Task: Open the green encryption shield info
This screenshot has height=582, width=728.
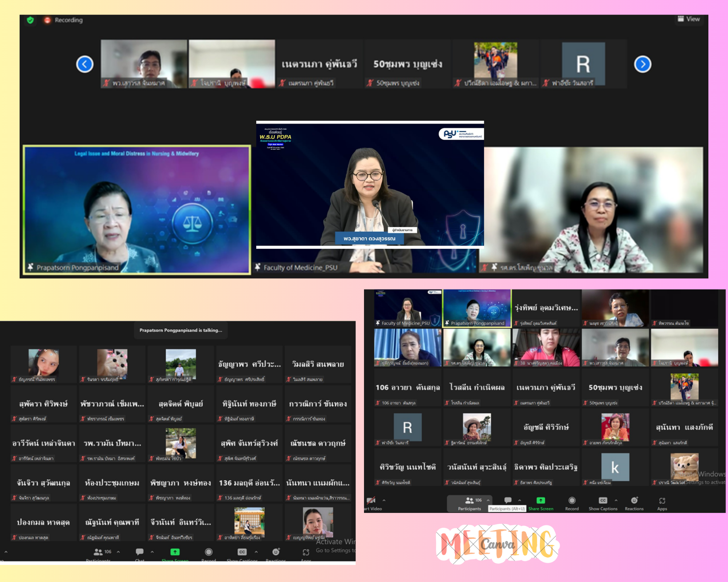Action: (x=30, y=20)
